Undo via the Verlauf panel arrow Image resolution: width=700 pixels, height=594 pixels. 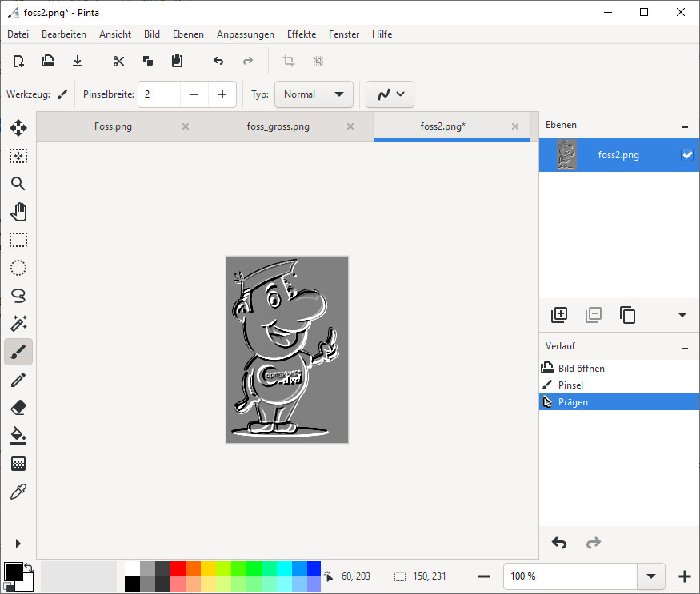(559, 543)
